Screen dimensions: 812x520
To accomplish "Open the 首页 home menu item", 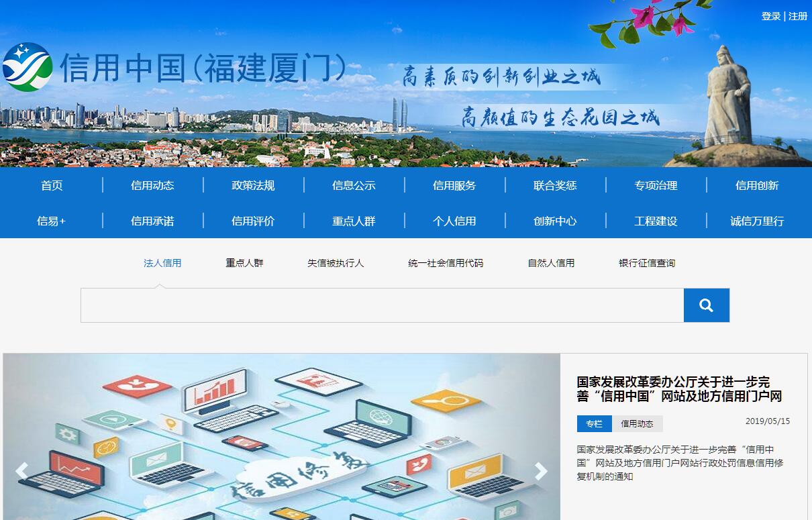I will 52,186.
